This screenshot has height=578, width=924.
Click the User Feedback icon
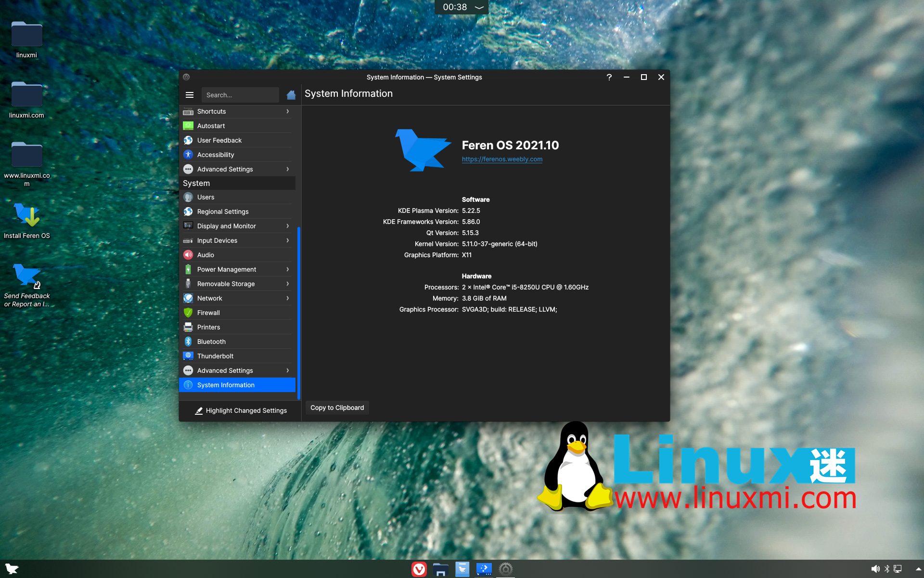tap(188, 140)
